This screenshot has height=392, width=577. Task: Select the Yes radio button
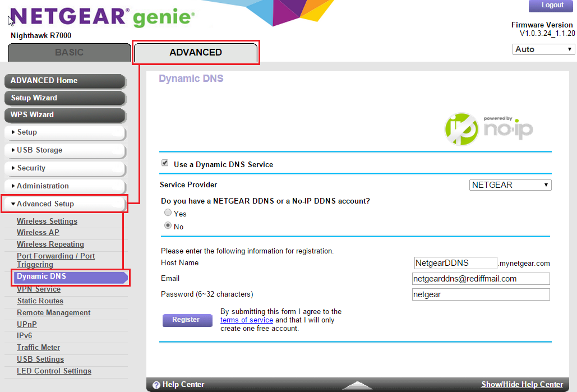pyautogui.click(x=168, y=213)
